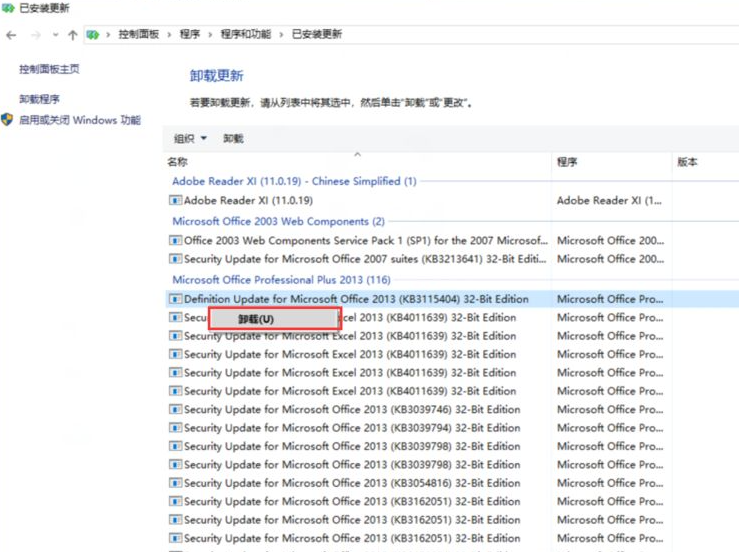Sort by 程序 column header
Viewport: 739px width, 552px height.
pyautogui.click(x=567, y=162)
